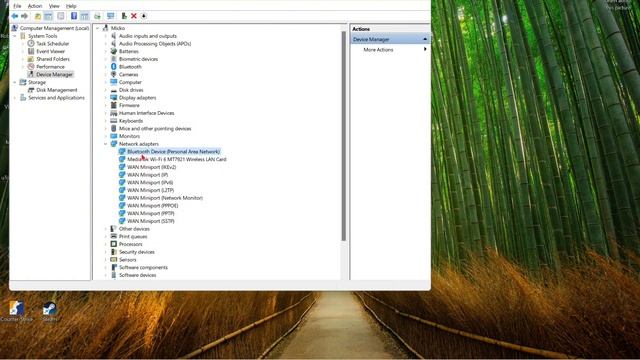Click the Forward arrow in the toolbar
The image size is (640, 360).
pos(24,16)
